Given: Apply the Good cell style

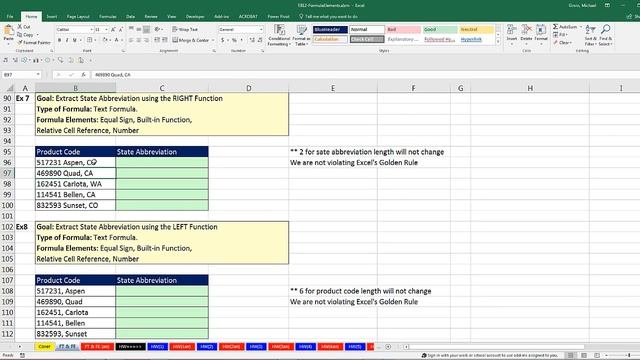Looking at the screenshot, I should coord(440,29).
